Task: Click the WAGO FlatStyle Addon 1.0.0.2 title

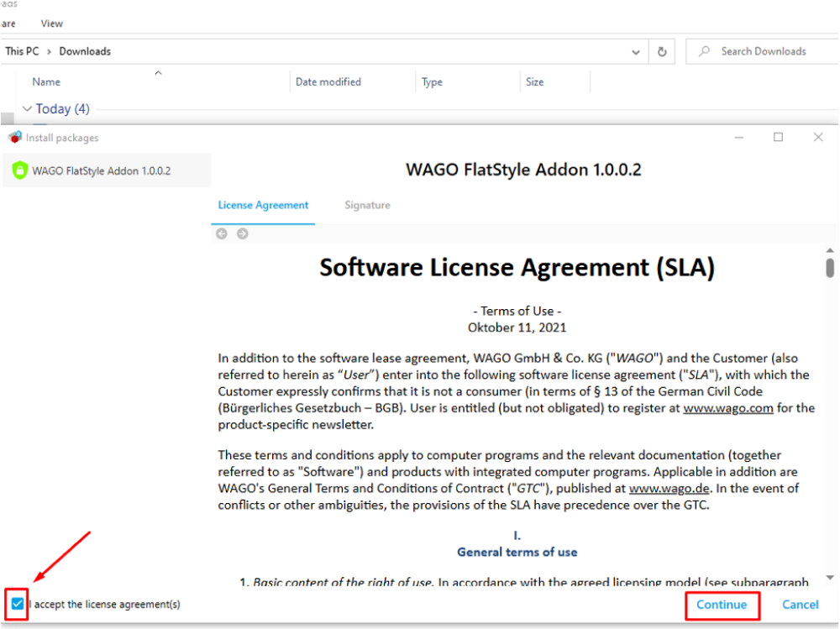Action: (523, 170)
